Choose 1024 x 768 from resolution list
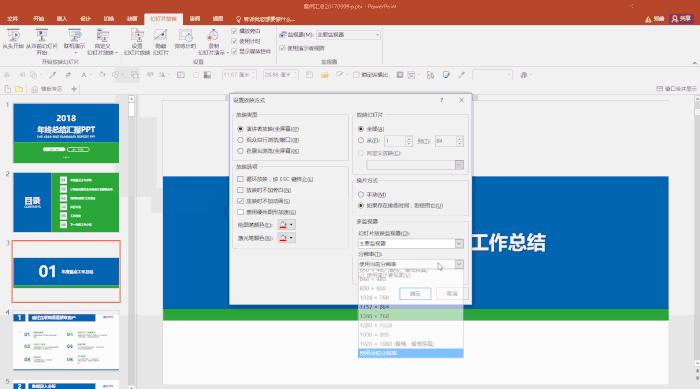 [x=411, y=297]
